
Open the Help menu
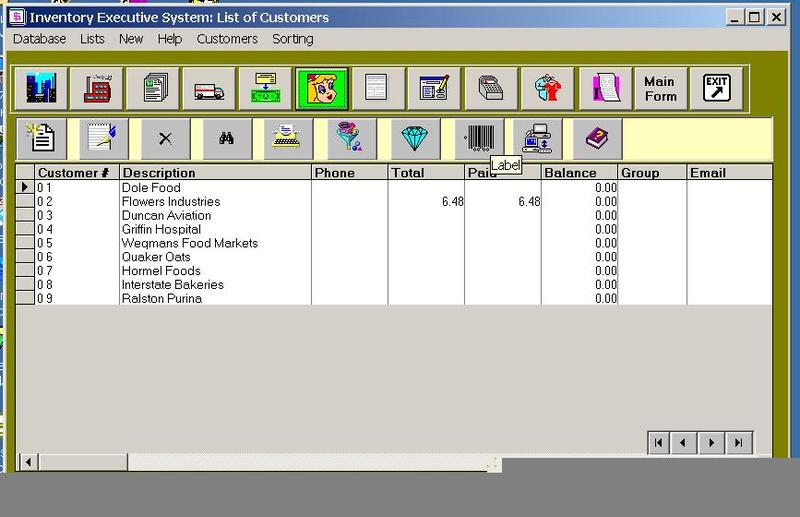click(x=169, y=39)
